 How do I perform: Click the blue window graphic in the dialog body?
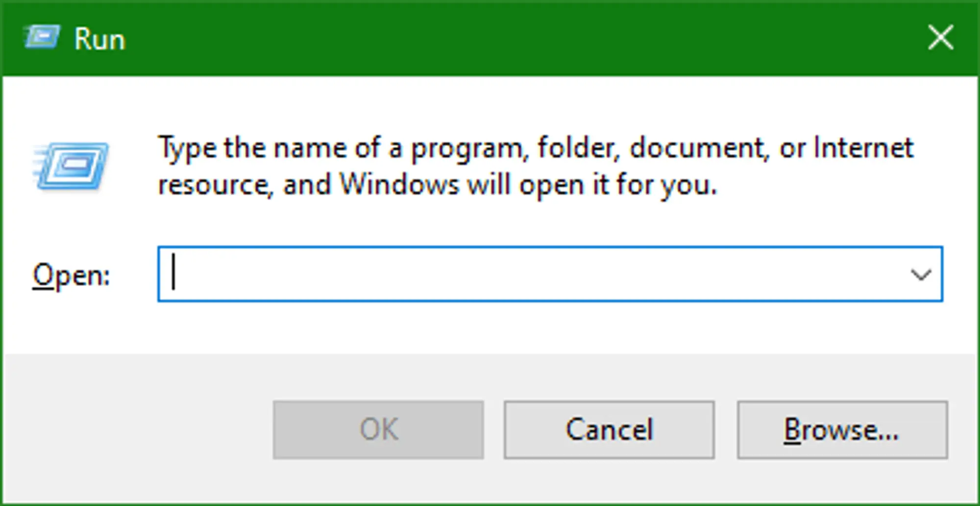click(x=73, y=164)
